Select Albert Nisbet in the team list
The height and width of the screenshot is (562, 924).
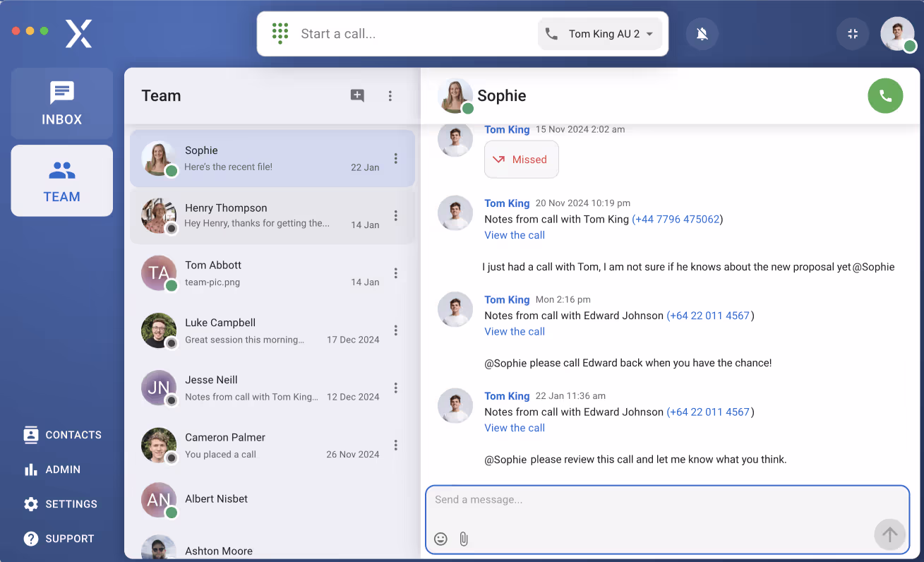pyautogui.click(x=272, y=500)
